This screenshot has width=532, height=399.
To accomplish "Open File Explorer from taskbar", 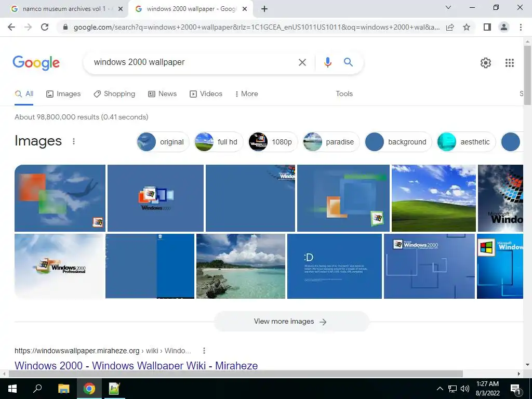I will click(x=63, y=389).
